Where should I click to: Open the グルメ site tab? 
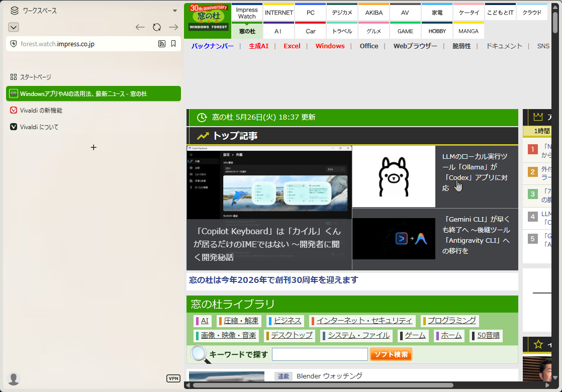point(374,31)
